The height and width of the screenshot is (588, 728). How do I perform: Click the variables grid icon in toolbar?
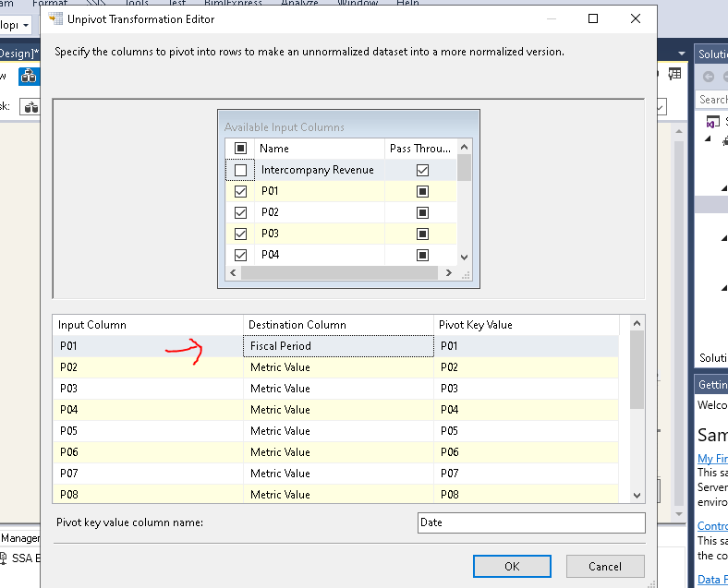675,74
